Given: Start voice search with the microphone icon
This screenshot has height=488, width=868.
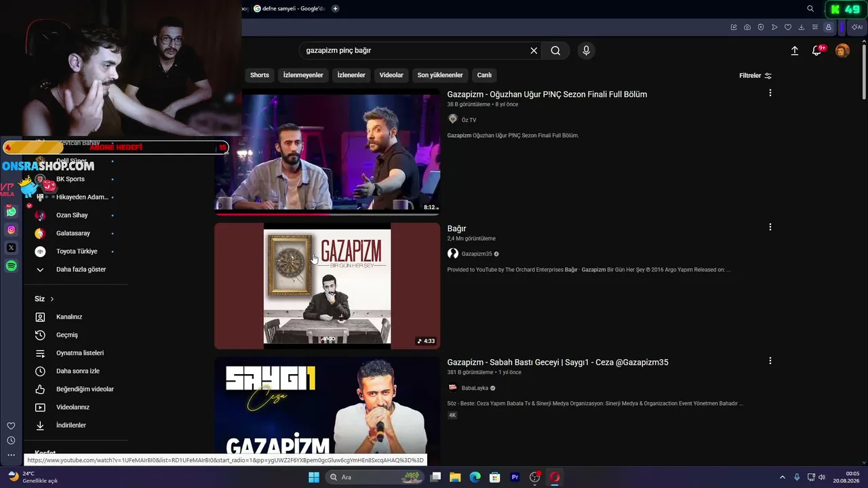Looking at the screenshot, I should pos(587,51).
